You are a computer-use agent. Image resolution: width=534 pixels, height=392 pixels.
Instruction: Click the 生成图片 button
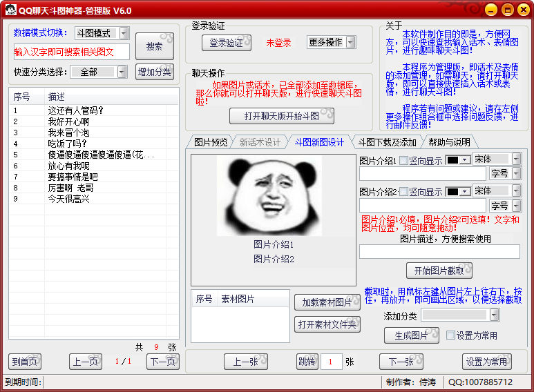(412, 335)
